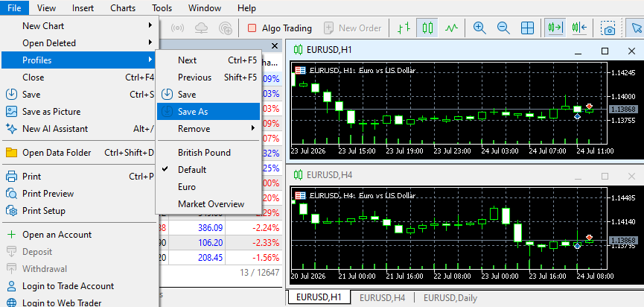Zoom out the chart
This screenshot has height=307, width=644.
[x=503, y=28]
